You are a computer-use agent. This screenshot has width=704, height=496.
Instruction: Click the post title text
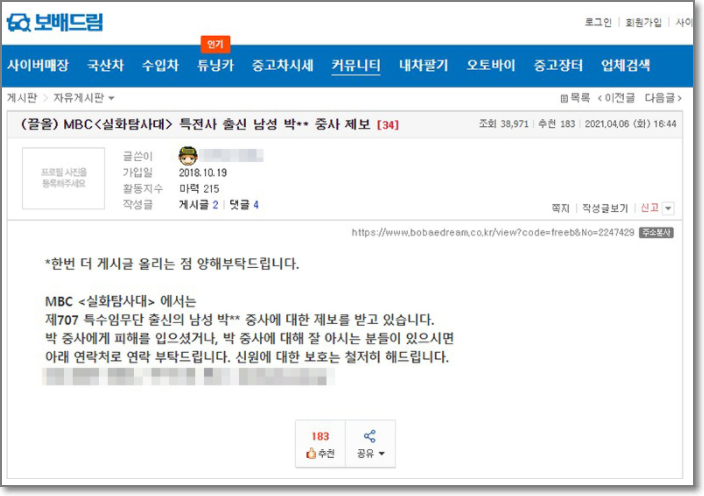(x=196, y=124)
